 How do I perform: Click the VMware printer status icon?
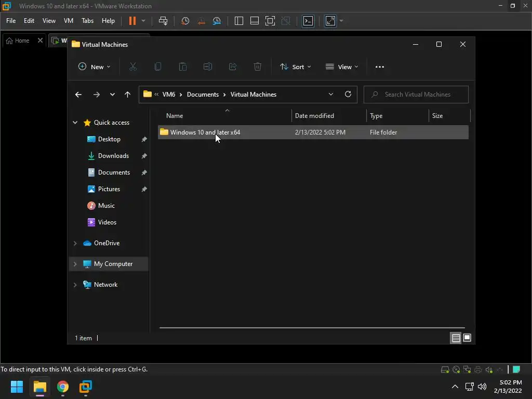(x=478, y=369)
